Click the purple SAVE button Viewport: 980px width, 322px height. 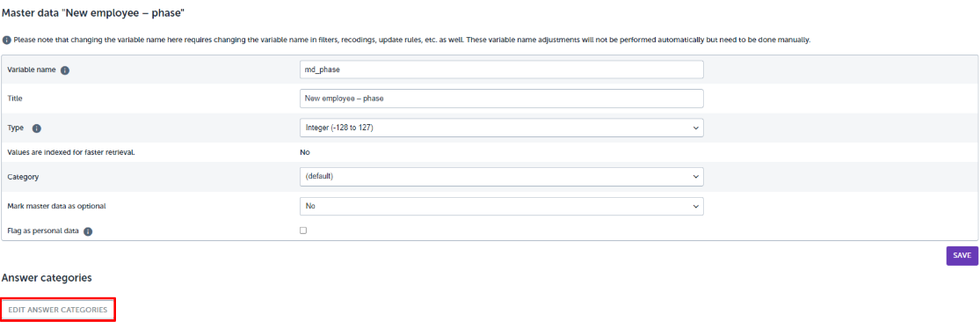pos(962,256)
